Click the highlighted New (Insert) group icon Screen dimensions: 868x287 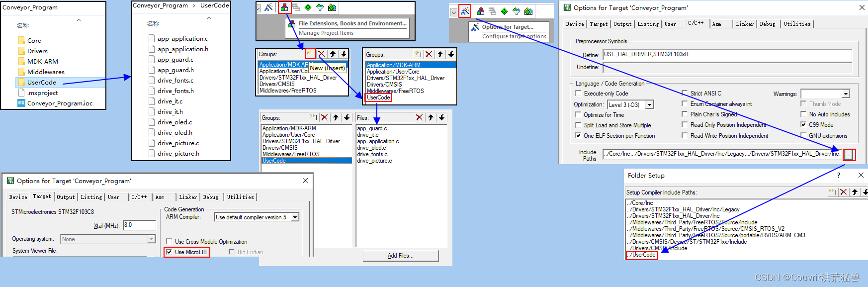[x=310, y=54]
